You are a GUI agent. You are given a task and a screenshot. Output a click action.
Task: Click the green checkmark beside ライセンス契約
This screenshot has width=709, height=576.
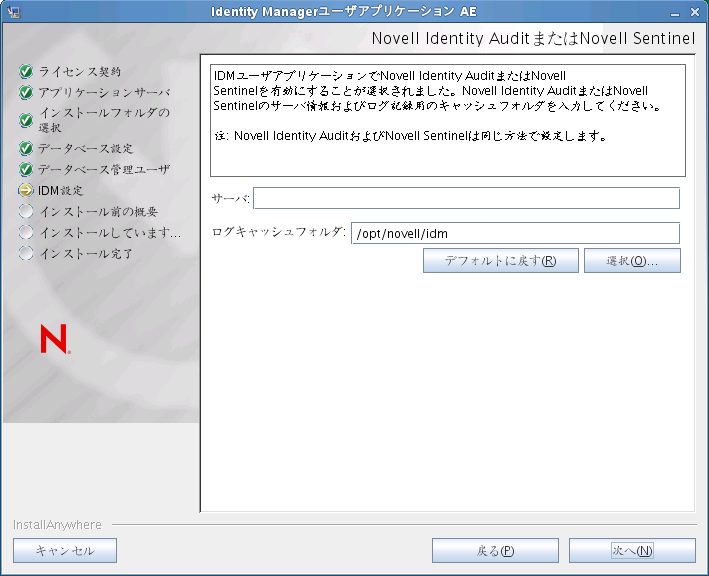pyautogui.click(x=26, y=71)
